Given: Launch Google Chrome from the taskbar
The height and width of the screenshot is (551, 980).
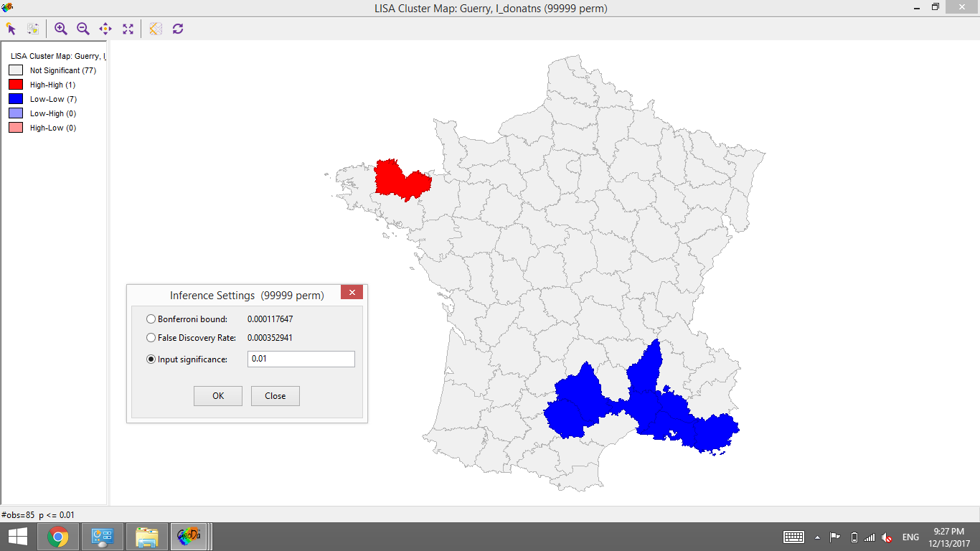Looking at the screenshot, I should pyautogui.click(x=57, y=536).
